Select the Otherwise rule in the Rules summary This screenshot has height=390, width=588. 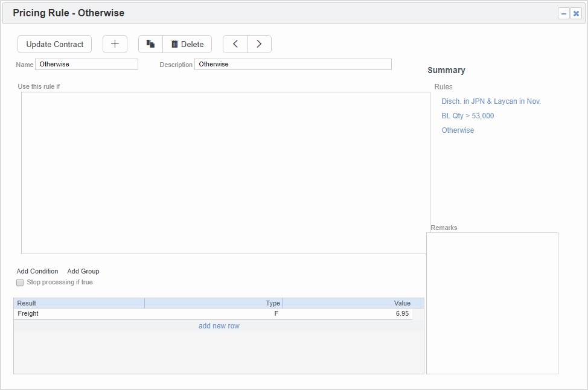pos(458,130)
